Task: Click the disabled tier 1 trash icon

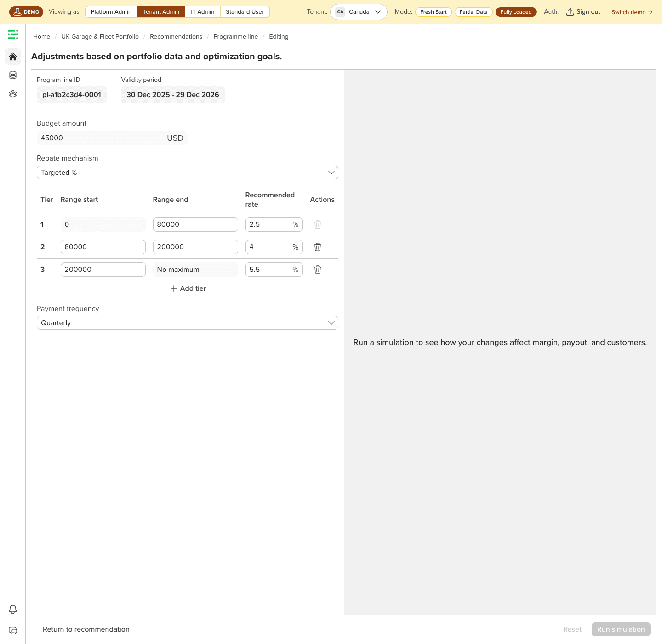Action: [318, 224]
